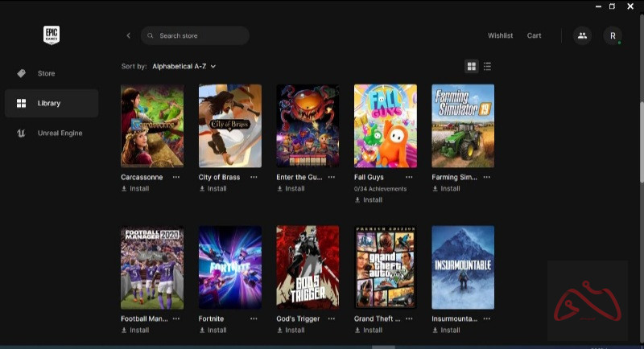Click the Epic Games logo
The height and width of the screenshot is (349, 644).
click(x=52, y=35)
